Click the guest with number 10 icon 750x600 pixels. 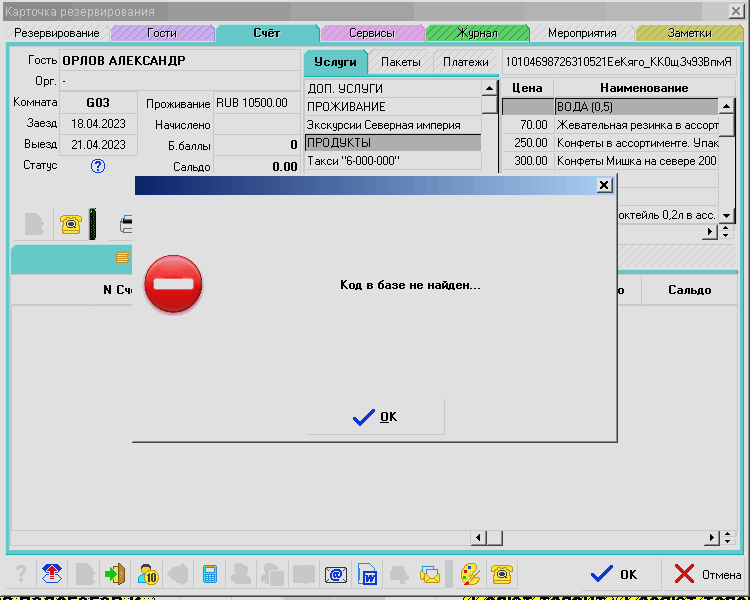[148, 574]
